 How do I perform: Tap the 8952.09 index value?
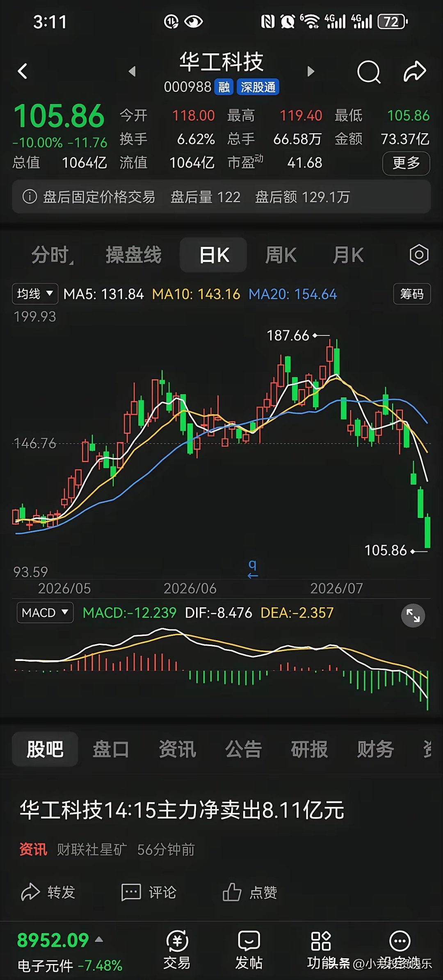[x=53, y=940]
